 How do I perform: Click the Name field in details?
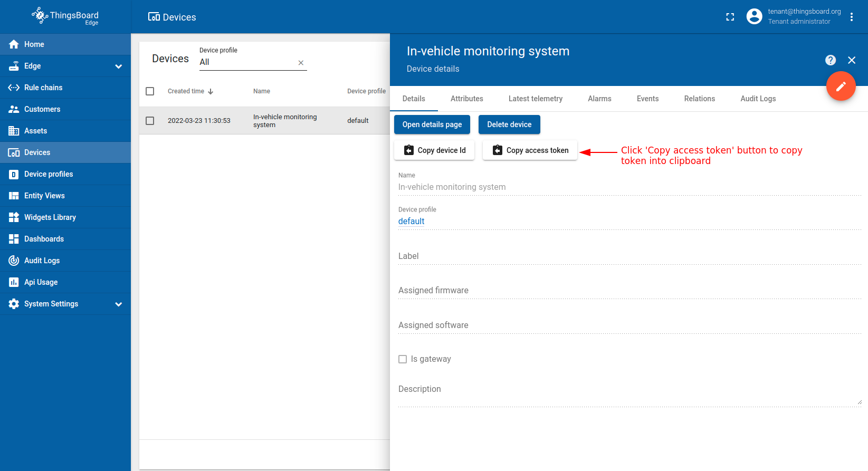tap(629, 187)
